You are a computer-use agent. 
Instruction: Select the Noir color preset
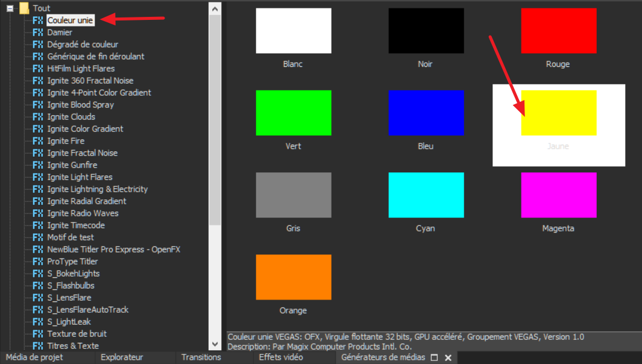(426, 31)
